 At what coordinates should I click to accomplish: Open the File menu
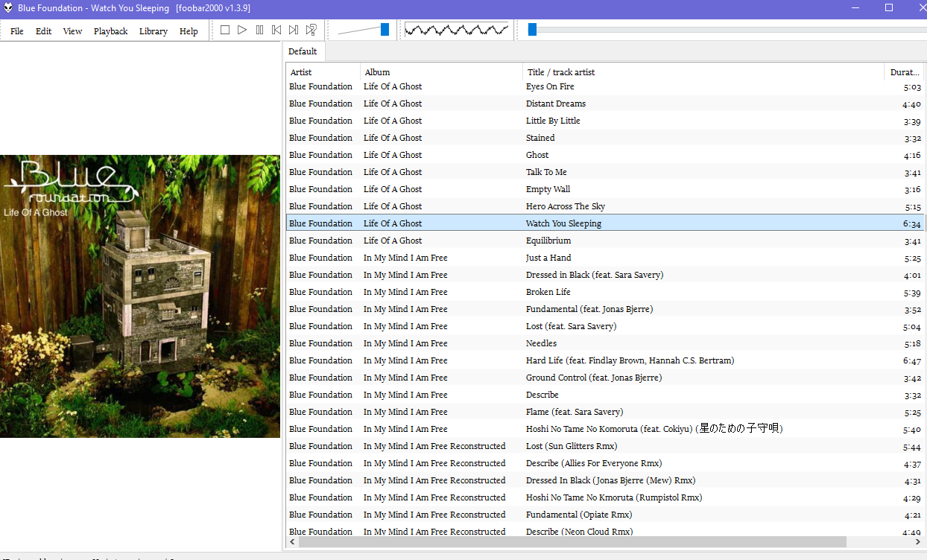[x=17, y=31]
